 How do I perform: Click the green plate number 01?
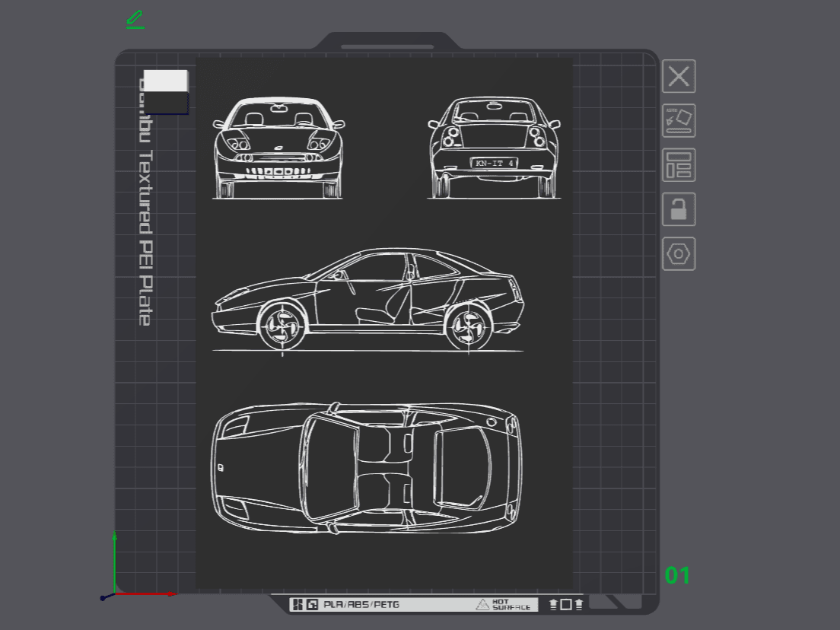point(677,576)
